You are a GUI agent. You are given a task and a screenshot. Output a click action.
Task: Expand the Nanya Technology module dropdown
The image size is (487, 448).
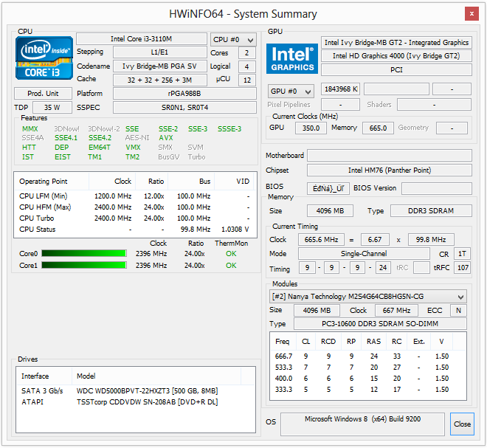[x=367, y=297]
